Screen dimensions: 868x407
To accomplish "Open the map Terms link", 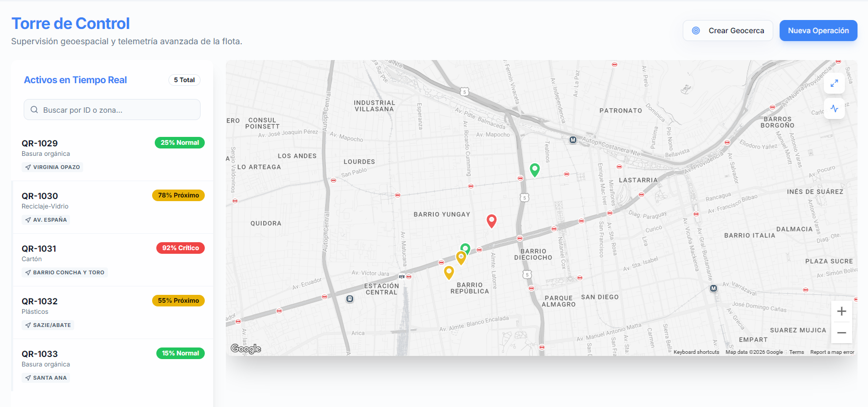I will (x=796, y=352).
